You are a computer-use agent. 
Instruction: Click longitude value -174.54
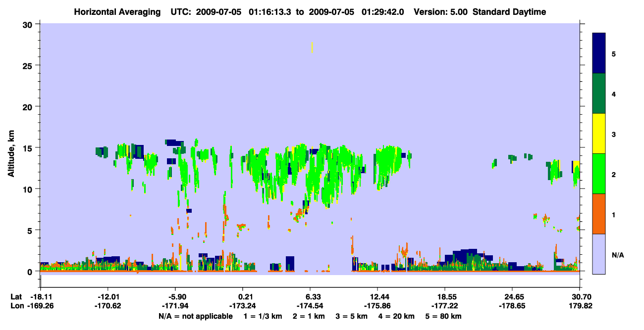[310, 306]
